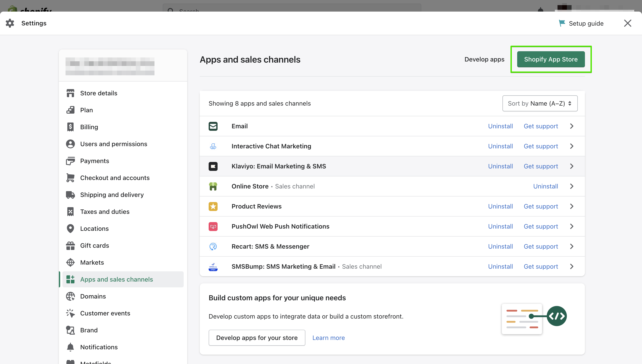Open Store details settings page
Viewport: 642px width, 364px height.
point(123,93)
